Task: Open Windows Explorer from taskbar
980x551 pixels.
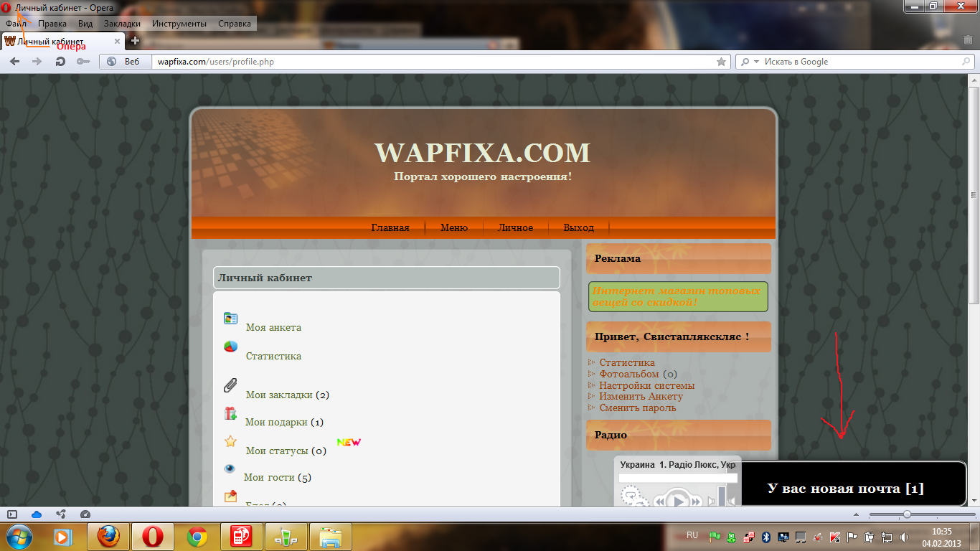Action: click(331, 537)
